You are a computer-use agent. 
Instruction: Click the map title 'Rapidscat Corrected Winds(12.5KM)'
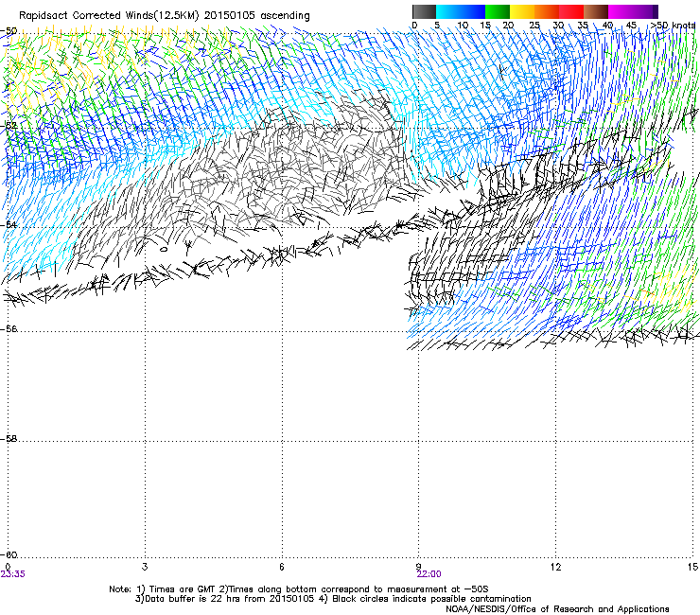(109, 16)
